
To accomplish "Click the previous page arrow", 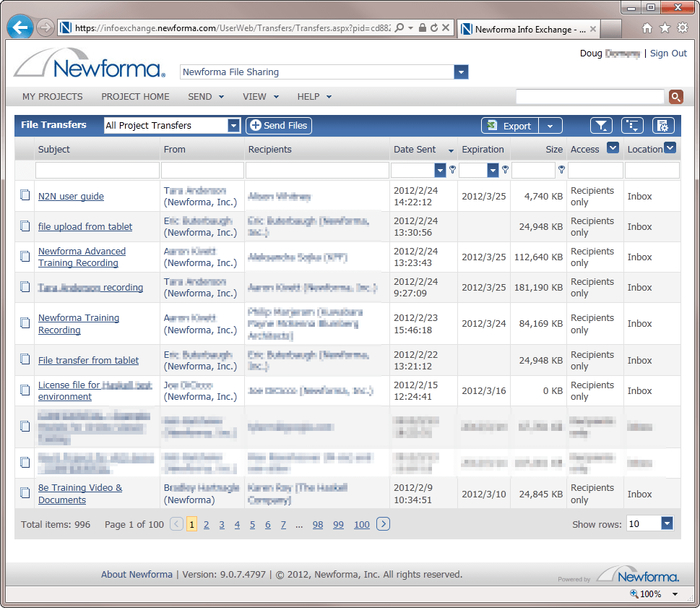I will (177, 523).
